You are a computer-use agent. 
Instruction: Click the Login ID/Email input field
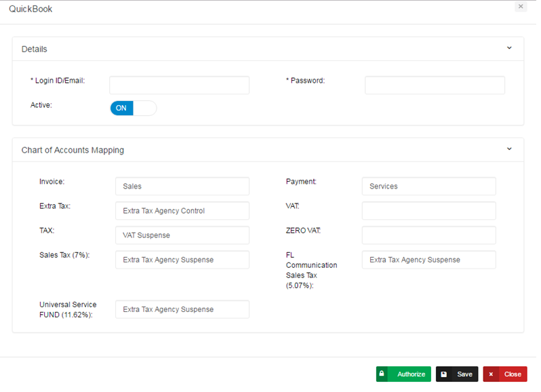[179, 85]
